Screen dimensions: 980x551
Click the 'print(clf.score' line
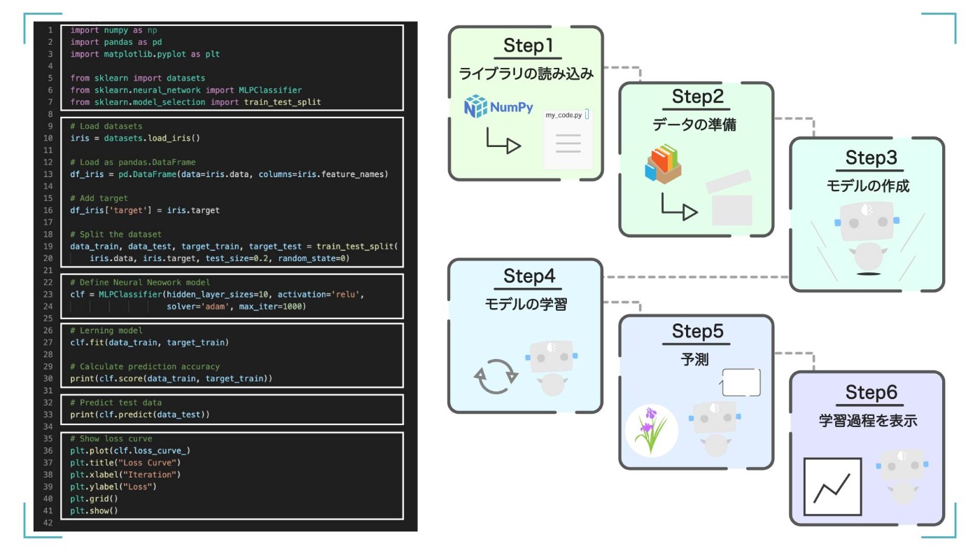(171, 378)
